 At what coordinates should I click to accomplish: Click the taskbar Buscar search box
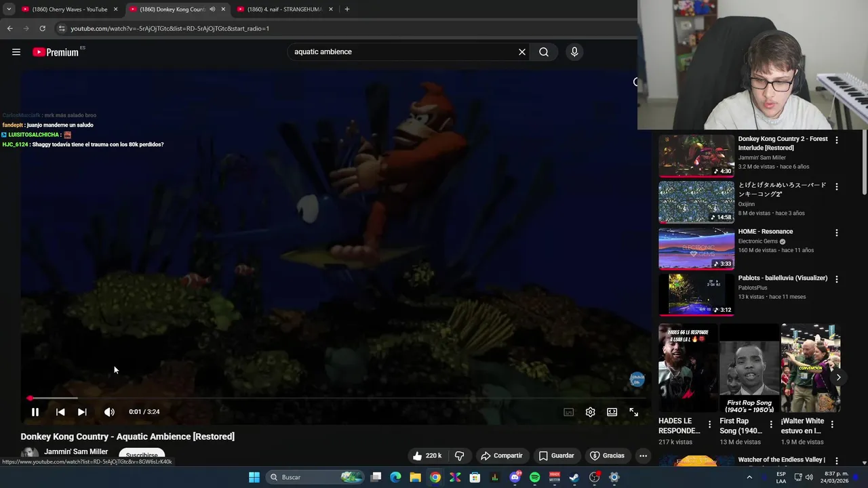315,477
